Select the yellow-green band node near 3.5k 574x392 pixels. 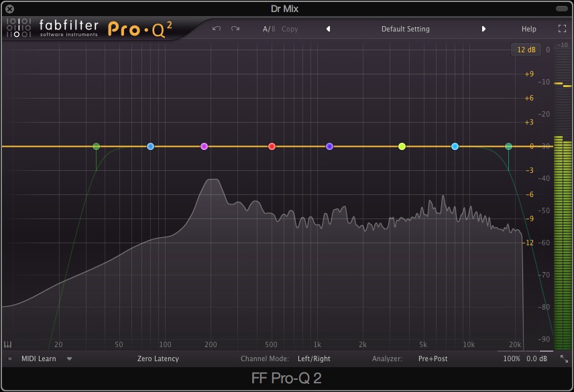pos(402,146)
